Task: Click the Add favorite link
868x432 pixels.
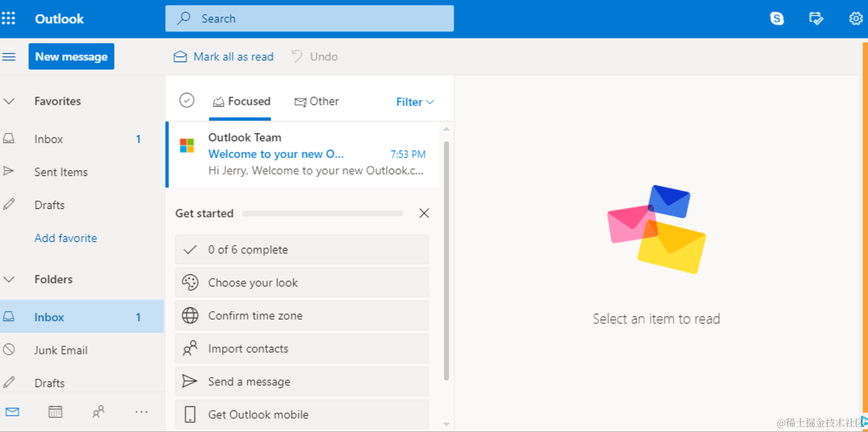Action: click(x=66, y=238)
